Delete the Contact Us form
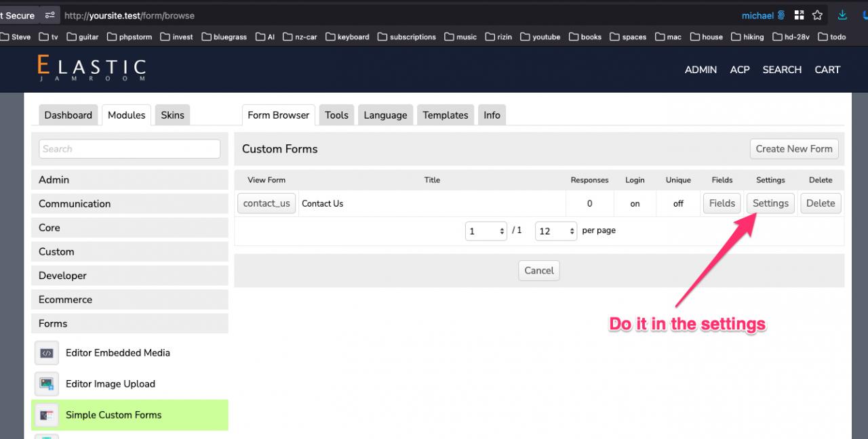The image size is (868, 439). pyautogui.click(x=821, y=203)
